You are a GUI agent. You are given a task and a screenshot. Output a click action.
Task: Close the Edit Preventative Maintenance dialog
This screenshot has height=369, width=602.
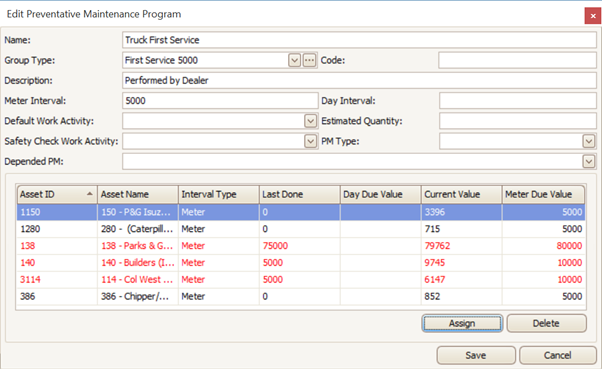tap(593, 16)
